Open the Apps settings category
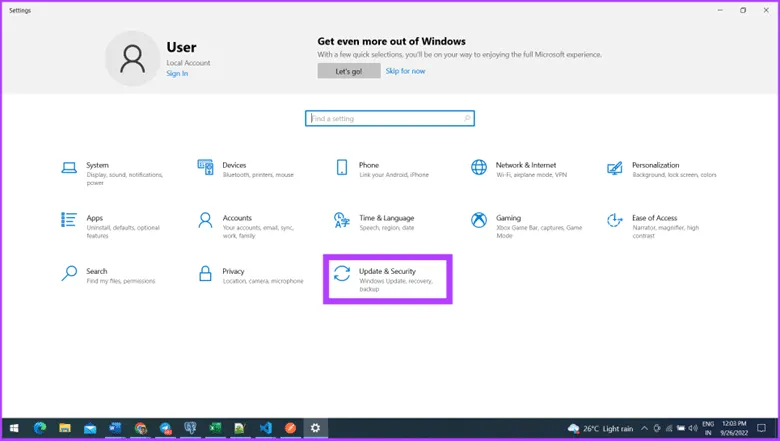Screen dimensions: 780x441 pyautogui.click(x=95, y=218)
